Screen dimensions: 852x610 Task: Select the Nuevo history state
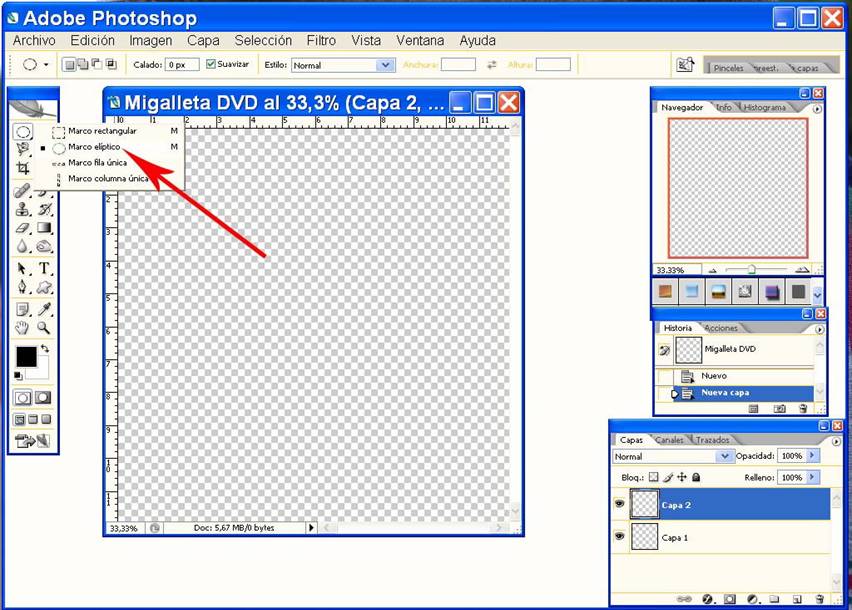[x=714, y=376]
